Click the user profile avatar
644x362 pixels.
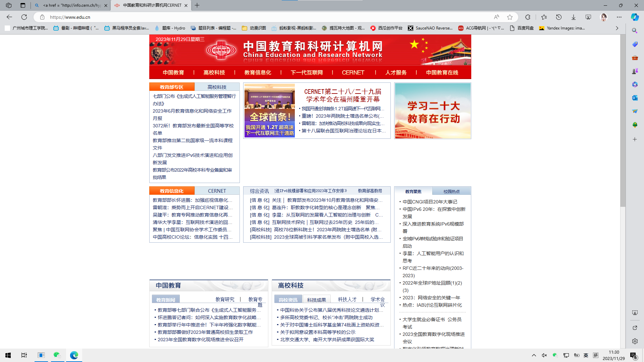pos(604,17)
